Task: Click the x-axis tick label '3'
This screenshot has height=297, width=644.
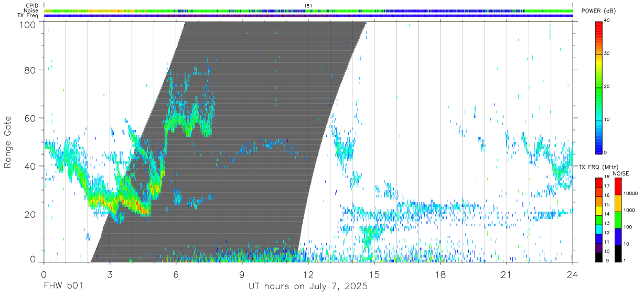Action: click(x=110, y=274)
